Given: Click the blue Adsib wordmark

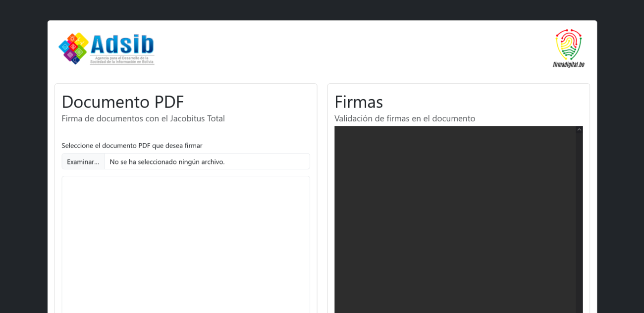Looking at the screenshot, I should [122, 45].
